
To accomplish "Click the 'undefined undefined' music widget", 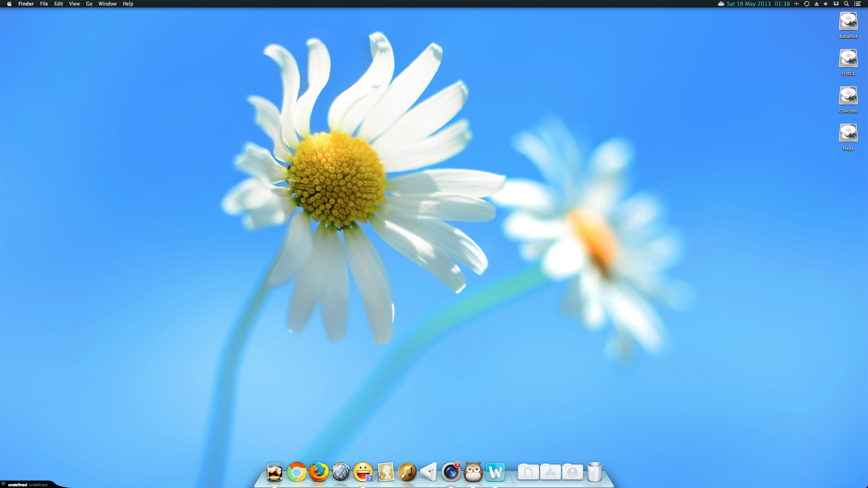I will 27,485.
